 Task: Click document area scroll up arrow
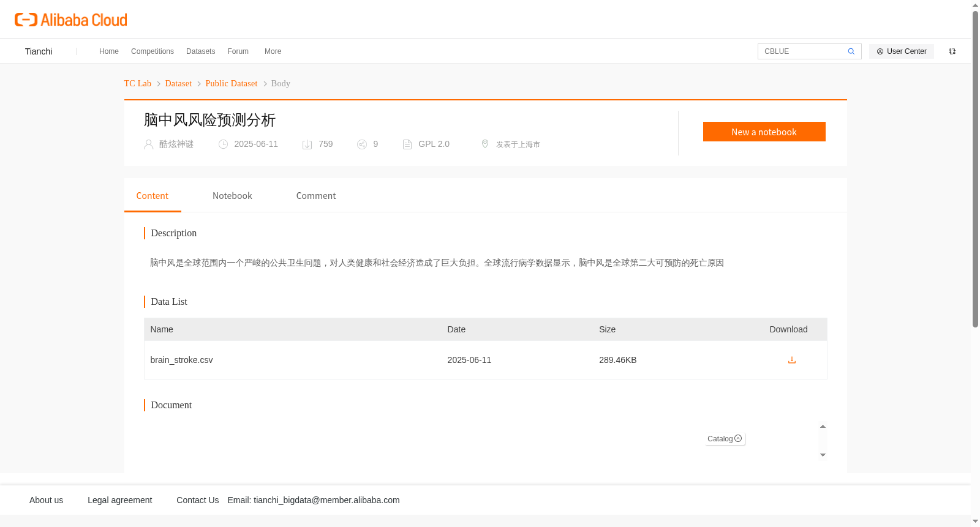(823, 427)
